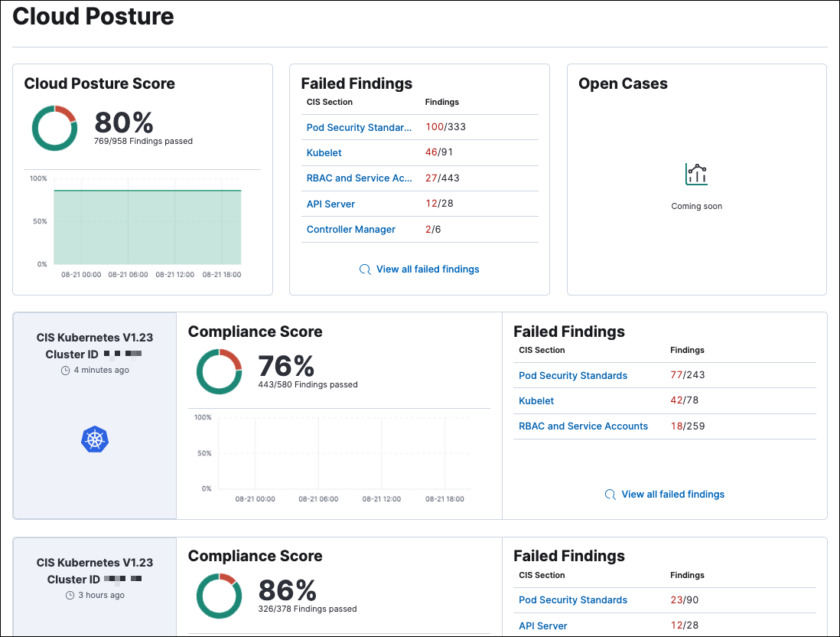Click the Kubernetes cluster icon
The height and width of the screenshot is (637, 840).
pyautogui.click(x=95, y=439)
